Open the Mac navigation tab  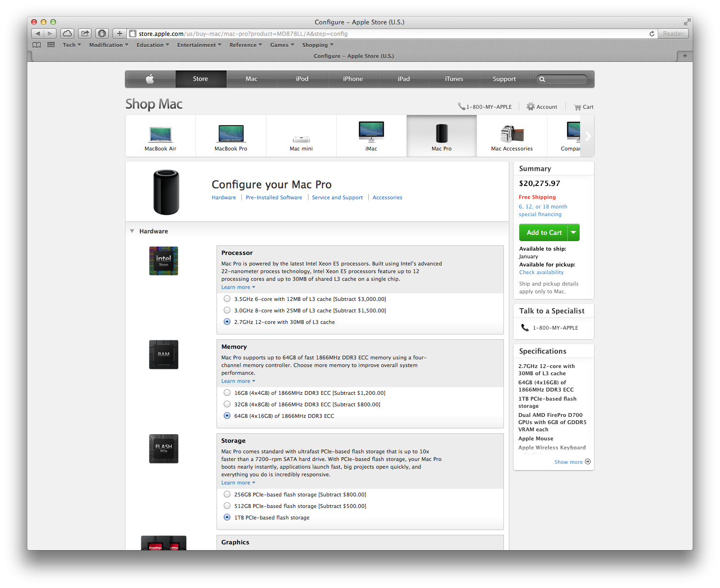click(x=251, y=79)
